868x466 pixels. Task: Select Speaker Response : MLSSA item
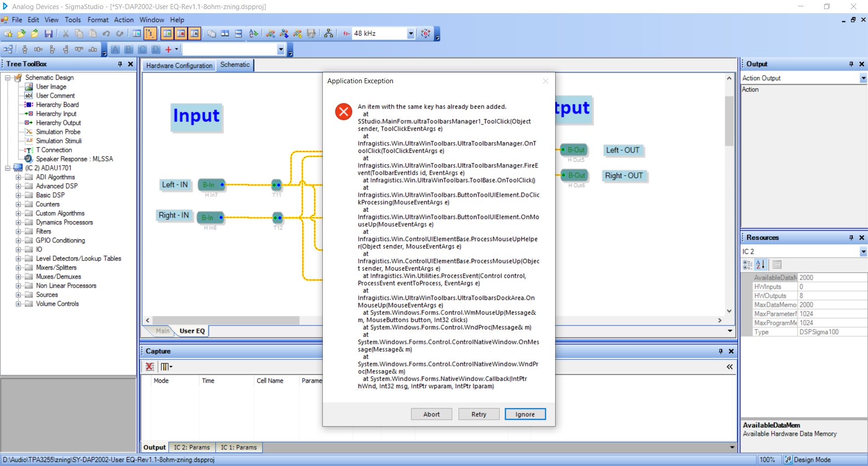[x=75, y=159]
